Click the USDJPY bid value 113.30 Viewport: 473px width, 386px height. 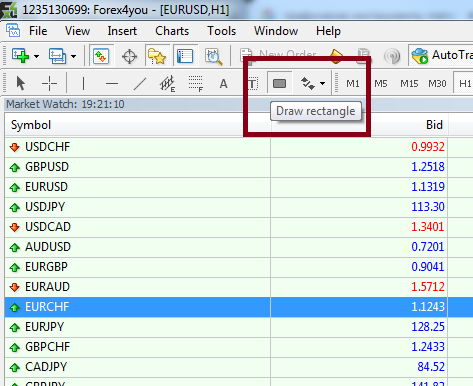pos(428,207)
